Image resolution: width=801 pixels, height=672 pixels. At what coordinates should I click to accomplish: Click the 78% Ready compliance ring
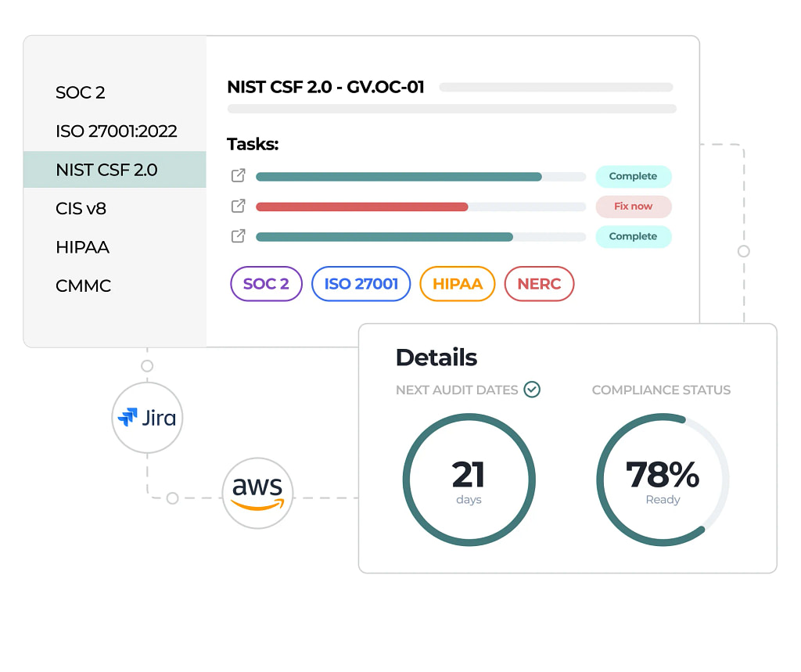coord(663,480)
